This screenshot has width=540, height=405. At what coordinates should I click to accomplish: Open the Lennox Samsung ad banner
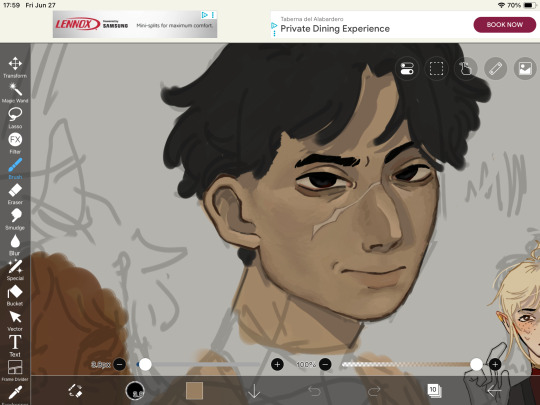pos(135,24)
